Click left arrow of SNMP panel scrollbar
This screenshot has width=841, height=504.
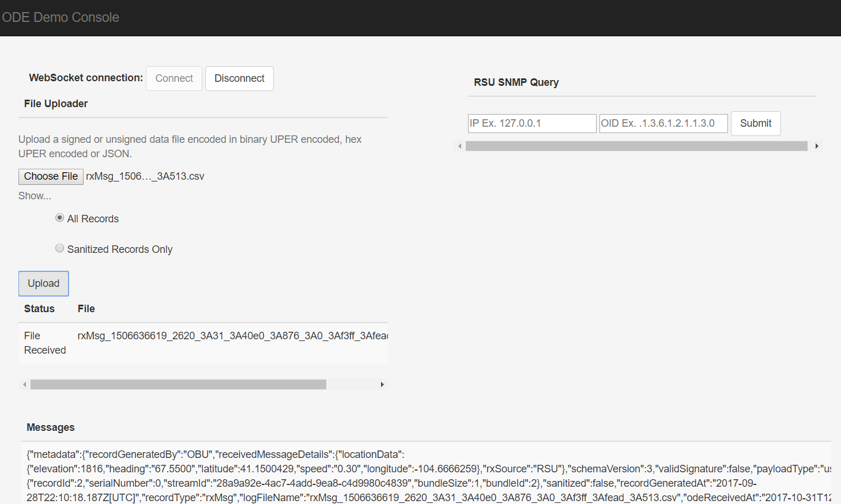(459, 146)
